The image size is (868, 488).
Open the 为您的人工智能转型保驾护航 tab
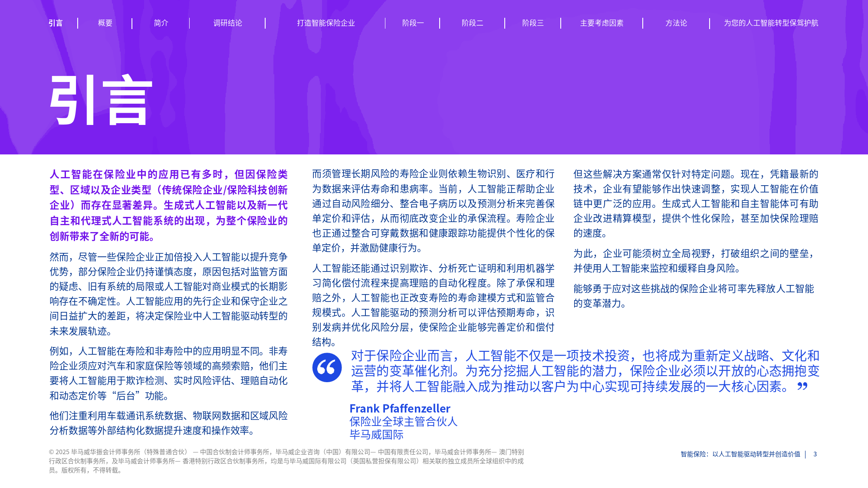771,23
